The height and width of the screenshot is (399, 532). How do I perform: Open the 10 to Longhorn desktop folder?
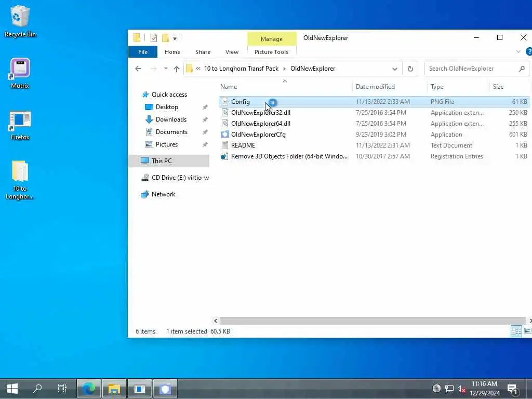(20, 180)
